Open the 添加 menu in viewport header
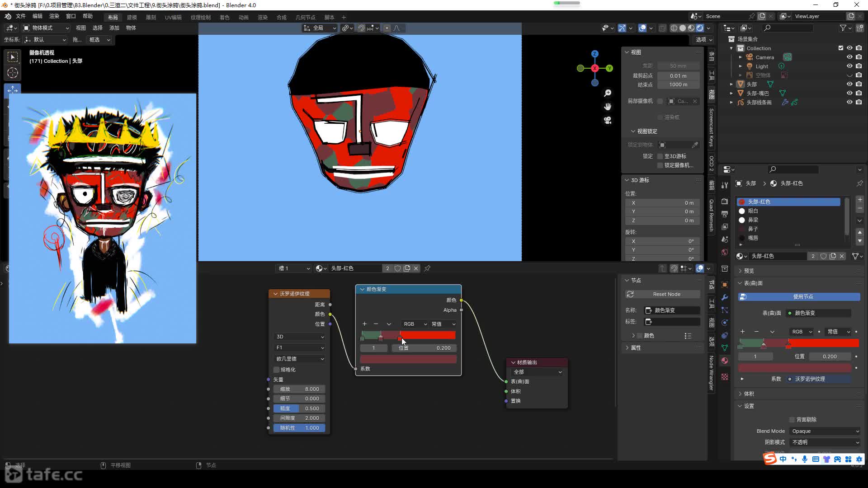This screenshot has width=868, height=488. click(x=114, y=28)
